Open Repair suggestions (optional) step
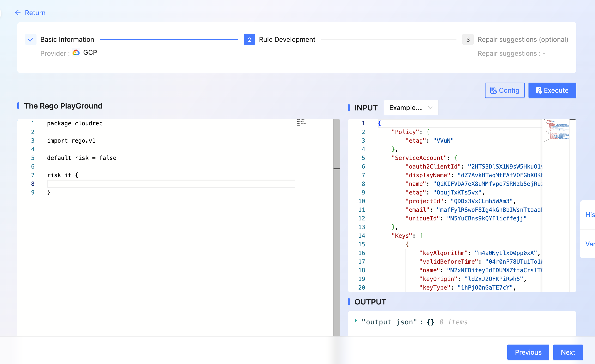595x364 pixels. (x=523, y=40)
